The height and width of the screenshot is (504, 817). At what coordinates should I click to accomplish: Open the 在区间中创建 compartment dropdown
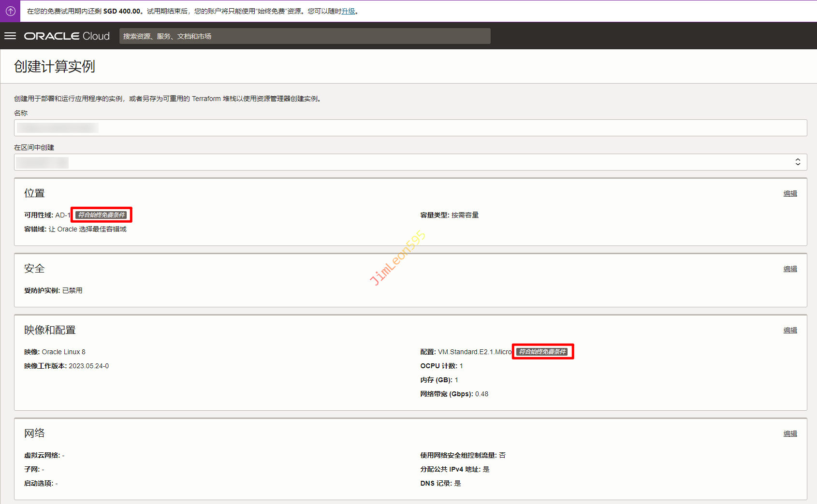click(x=410, y=162)
